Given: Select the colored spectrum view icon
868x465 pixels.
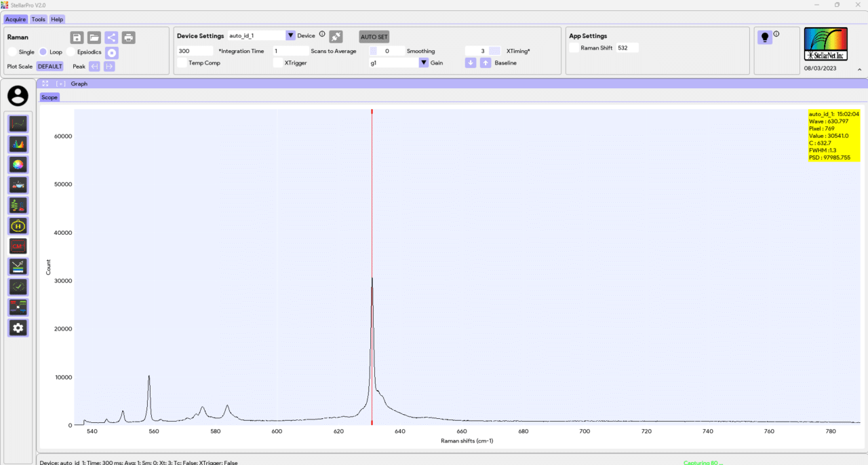Looking at the screenshot, I should click(18, 144).
